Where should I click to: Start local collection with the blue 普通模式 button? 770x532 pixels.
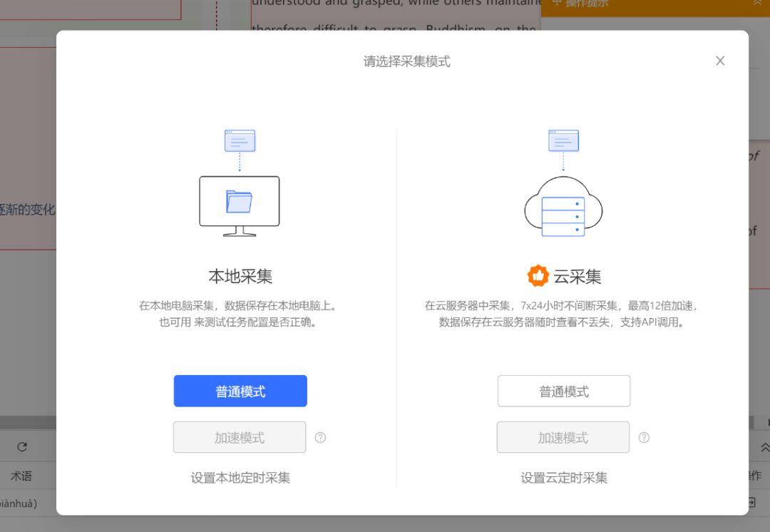tap(240, 391)
